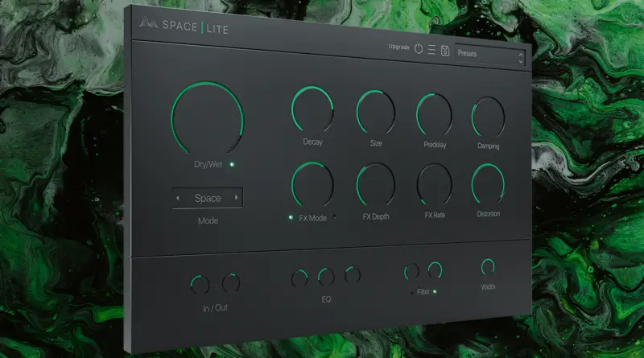This screenshot has height=358, width=644.
Task: Click the Predelay knob
Action: click(x=434, y=115)
